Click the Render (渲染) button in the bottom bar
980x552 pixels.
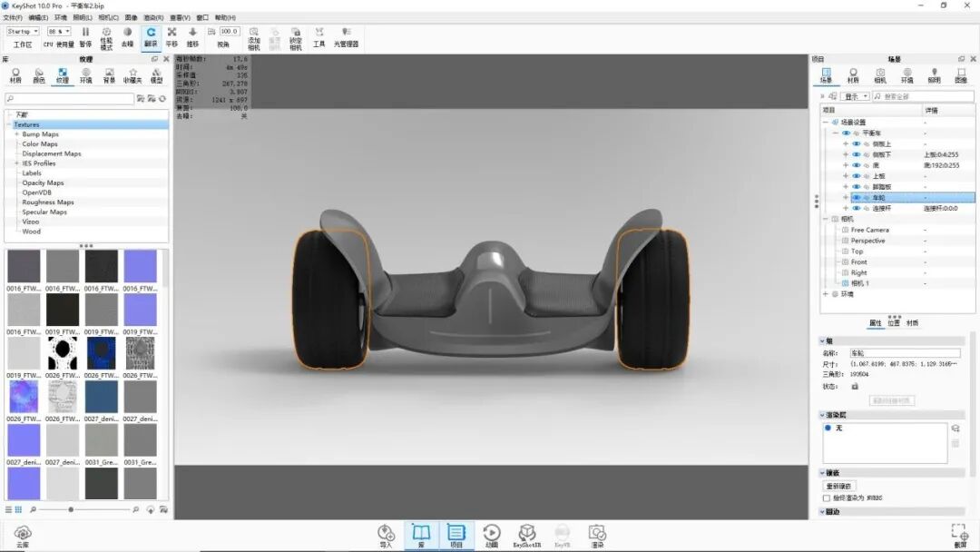(x=597, y=536)
